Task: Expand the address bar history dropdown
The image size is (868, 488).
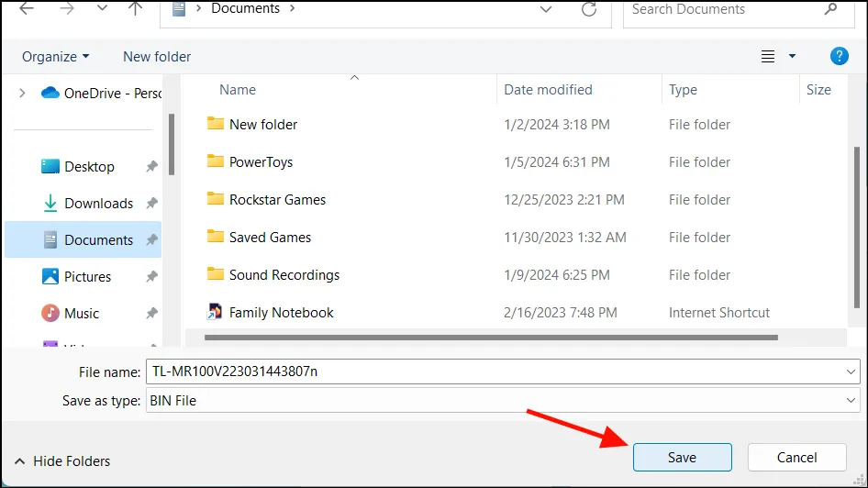Action: tap(546, 9)
